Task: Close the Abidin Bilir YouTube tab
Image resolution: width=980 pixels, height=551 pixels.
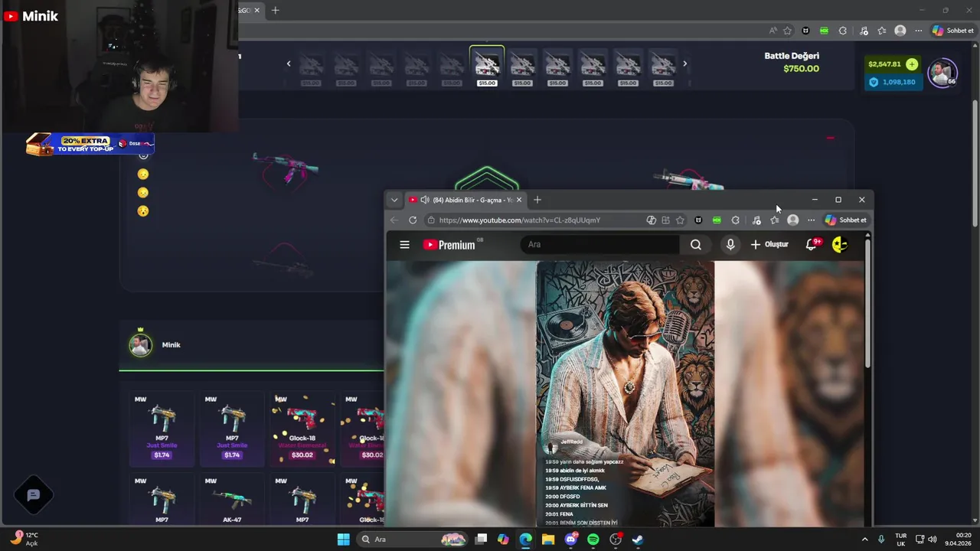Action: (519, 200)
